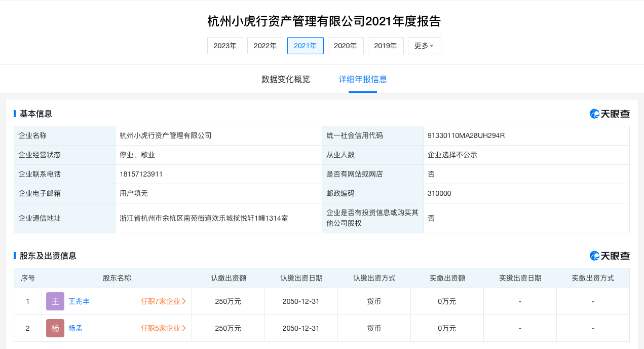
Task: Select the 2019年 report year
Action: pyautogui.click(x=386, y=46)
